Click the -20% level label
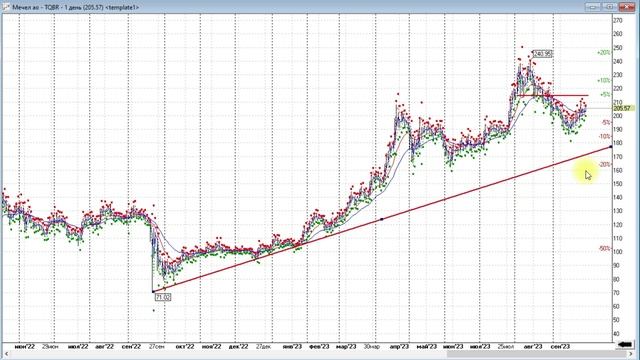Viewport: 640px width, 360px height. pyautogui.click(x=604, y=164)
